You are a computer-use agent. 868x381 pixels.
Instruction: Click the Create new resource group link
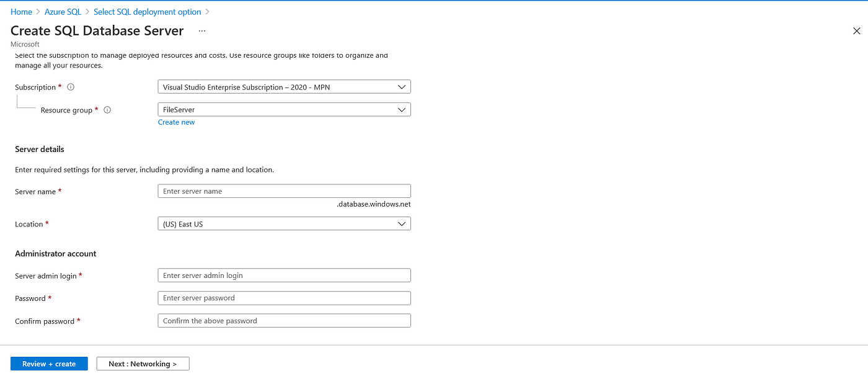click(176, 122)
